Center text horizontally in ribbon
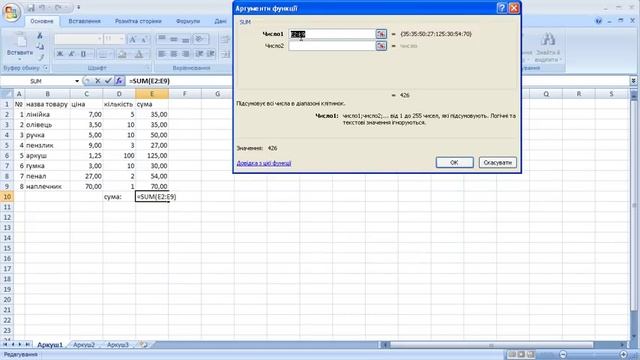Viewport: 640px width, 360px height. coord(174,54)
